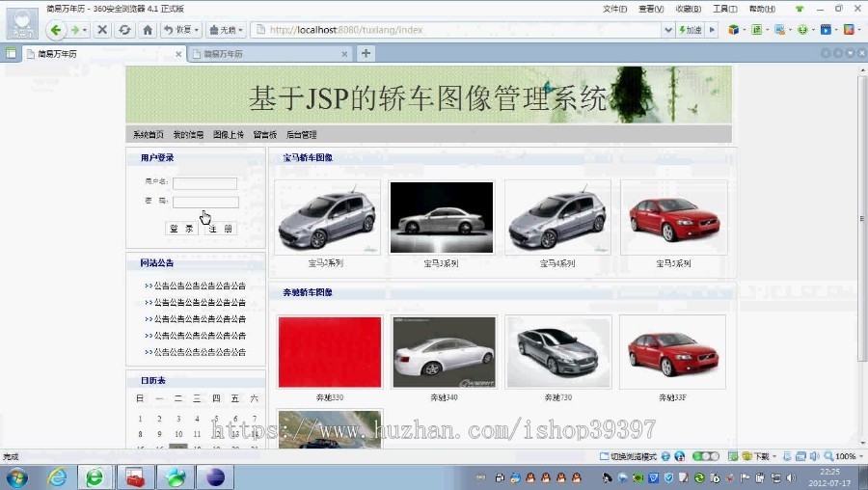
Task: Click the refresh page button
Action: tap(124, 30)
